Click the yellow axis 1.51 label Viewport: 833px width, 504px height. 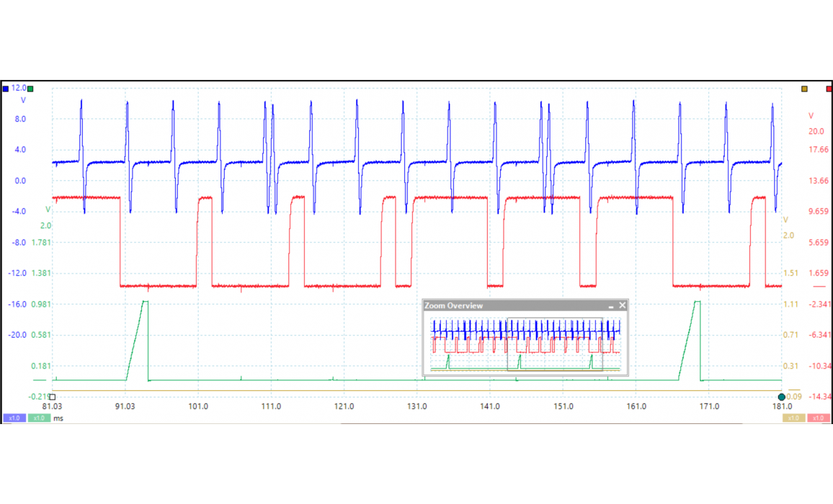click(790, 274)
